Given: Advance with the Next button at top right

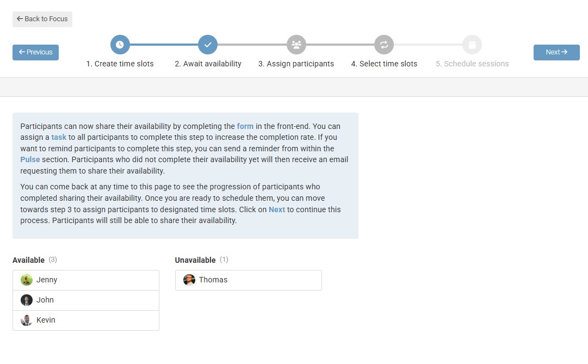Looking at the screenshot, I should [x=556, y=52].
